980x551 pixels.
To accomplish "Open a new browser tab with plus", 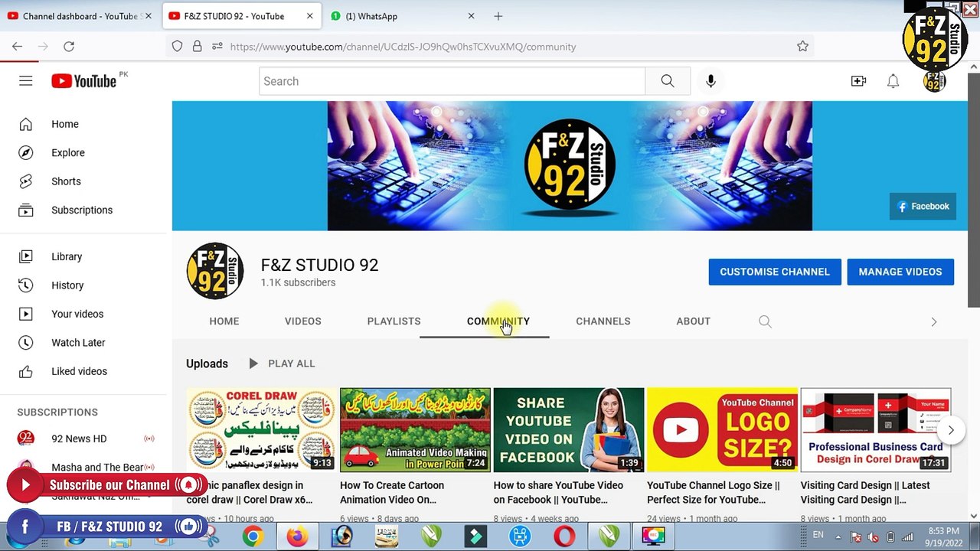I will point(498,16).
